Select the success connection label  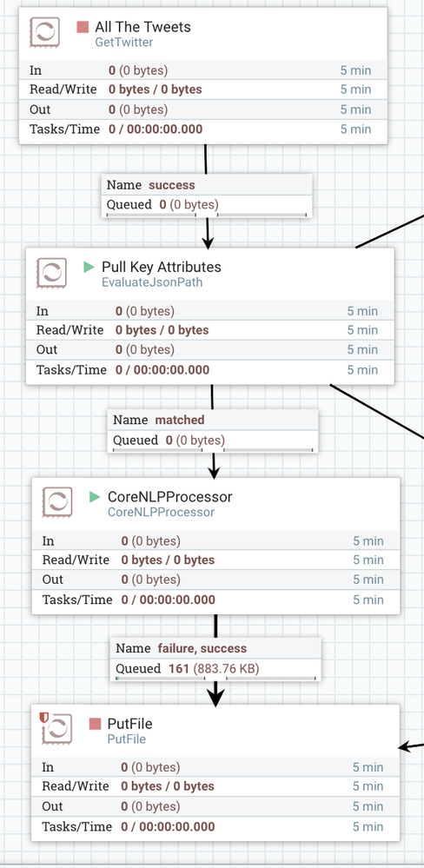207,196
